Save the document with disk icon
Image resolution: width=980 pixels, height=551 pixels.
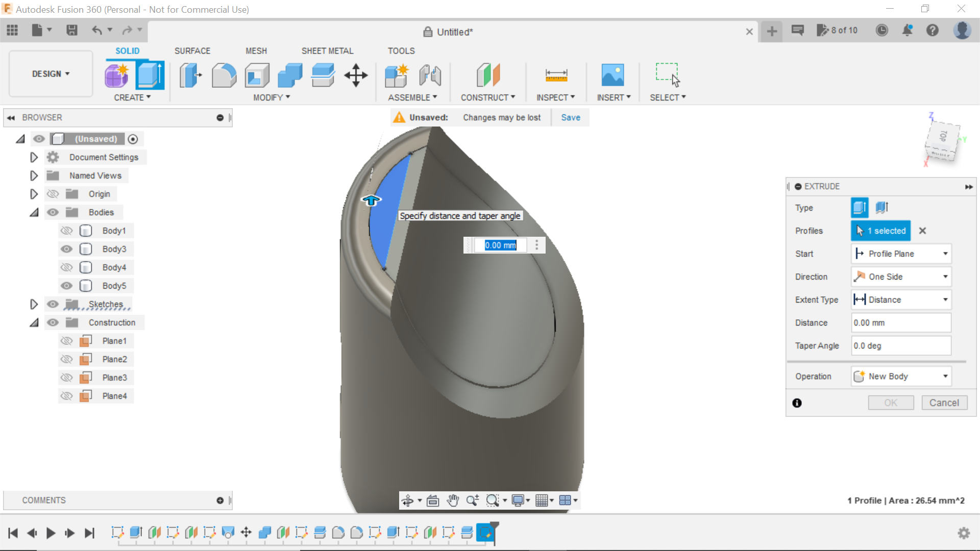click(72, 31)
